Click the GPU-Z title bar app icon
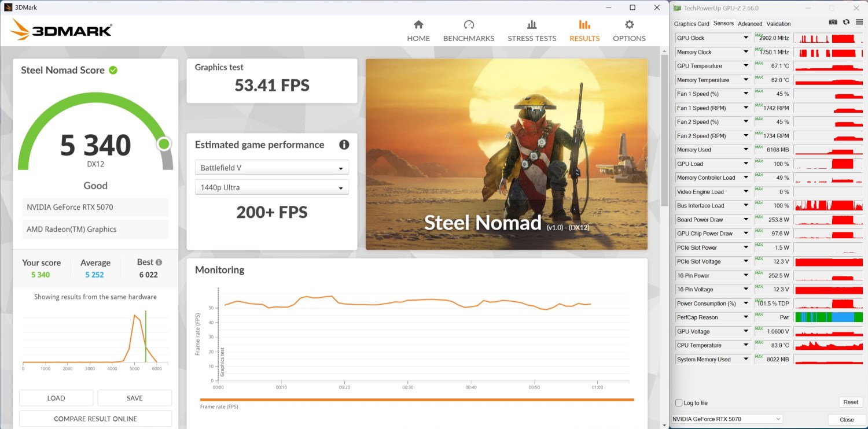Image resolution: width=868 pixels, height=429 pixels. tap(677, 8)
